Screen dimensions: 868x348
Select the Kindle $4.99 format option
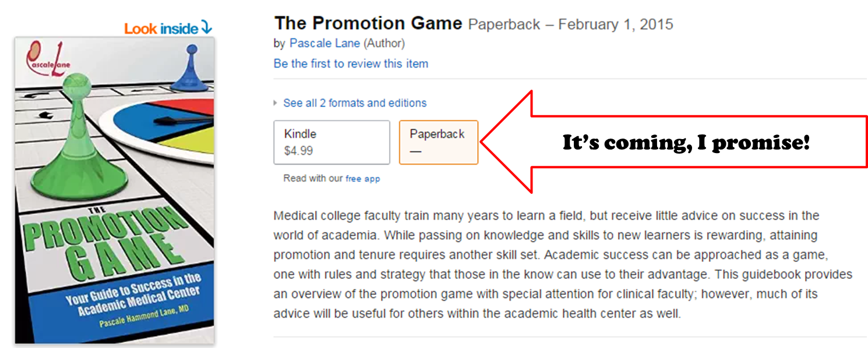click(331, 143)
